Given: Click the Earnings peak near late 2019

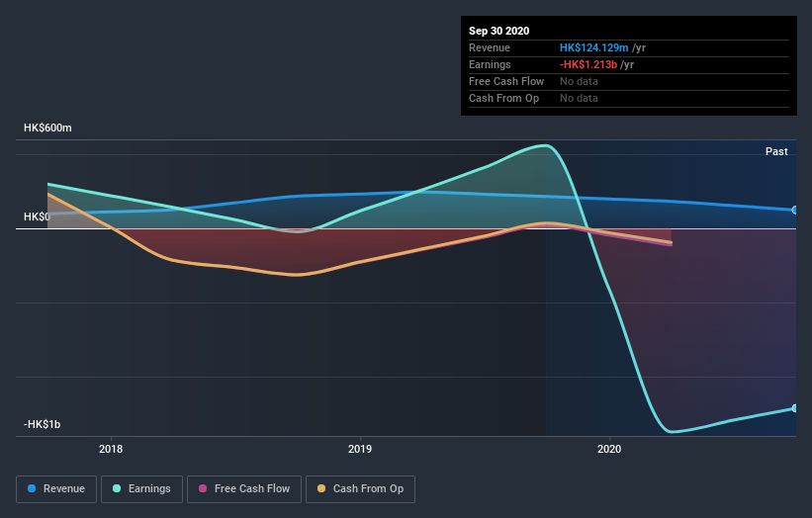Looking at the screenshot, I should [x=546, y=145].
